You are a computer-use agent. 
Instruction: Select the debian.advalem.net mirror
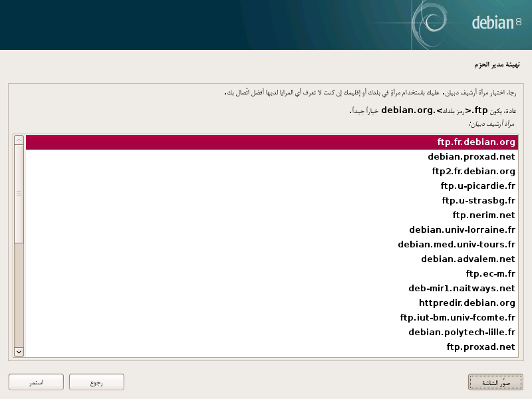click(468, 259)
